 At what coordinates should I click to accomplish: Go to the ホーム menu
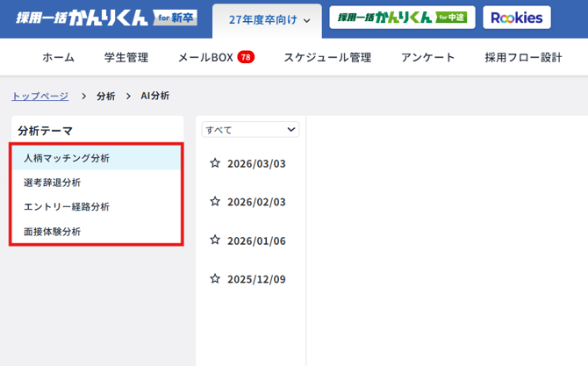[58, 58]
